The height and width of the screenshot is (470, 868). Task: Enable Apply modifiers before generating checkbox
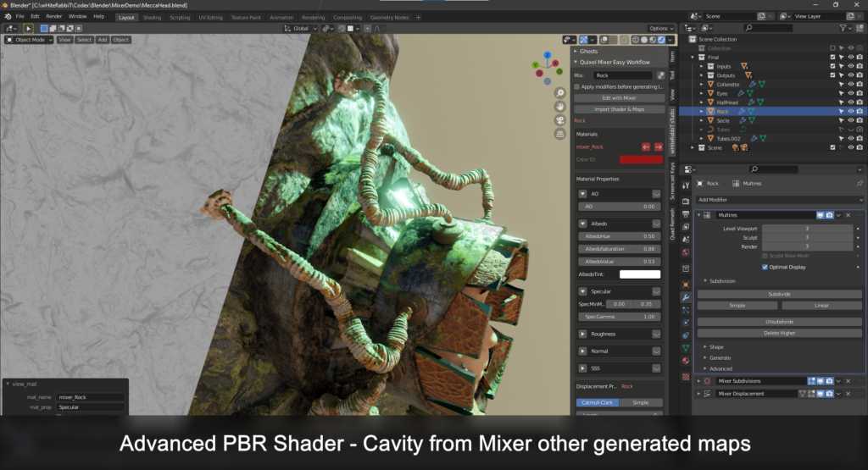coord(576,87)
